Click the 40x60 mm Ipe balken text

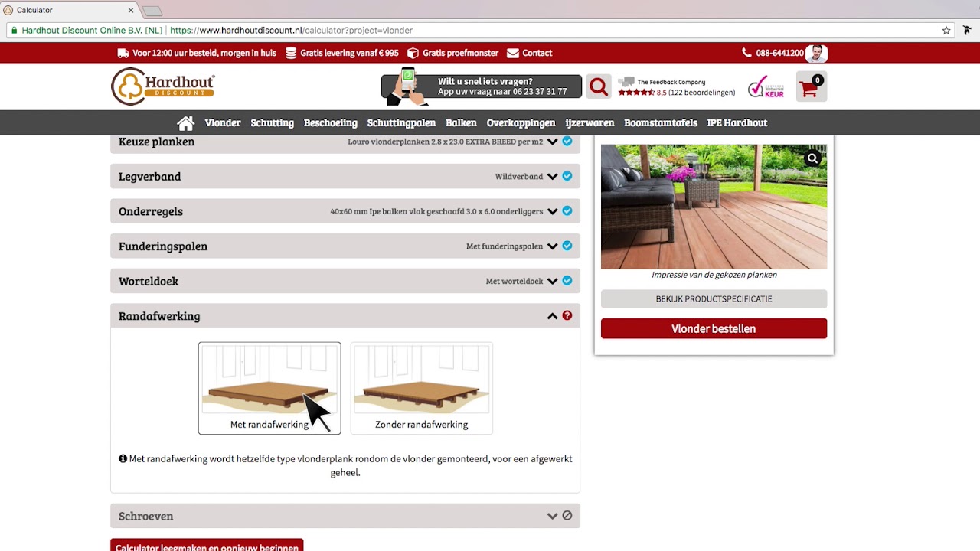[436, 211]
